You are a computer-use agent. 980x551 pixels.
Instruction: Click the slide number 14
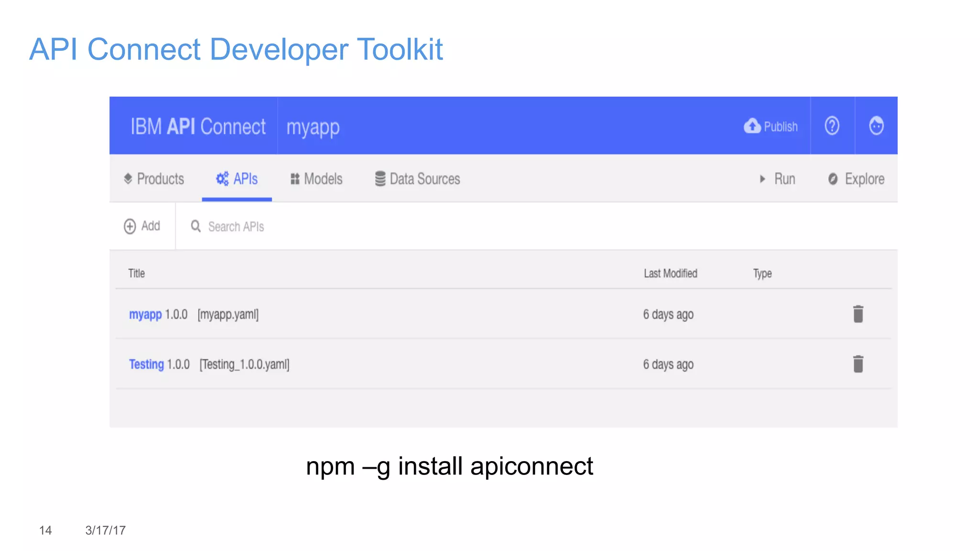(x=45, y=530)
